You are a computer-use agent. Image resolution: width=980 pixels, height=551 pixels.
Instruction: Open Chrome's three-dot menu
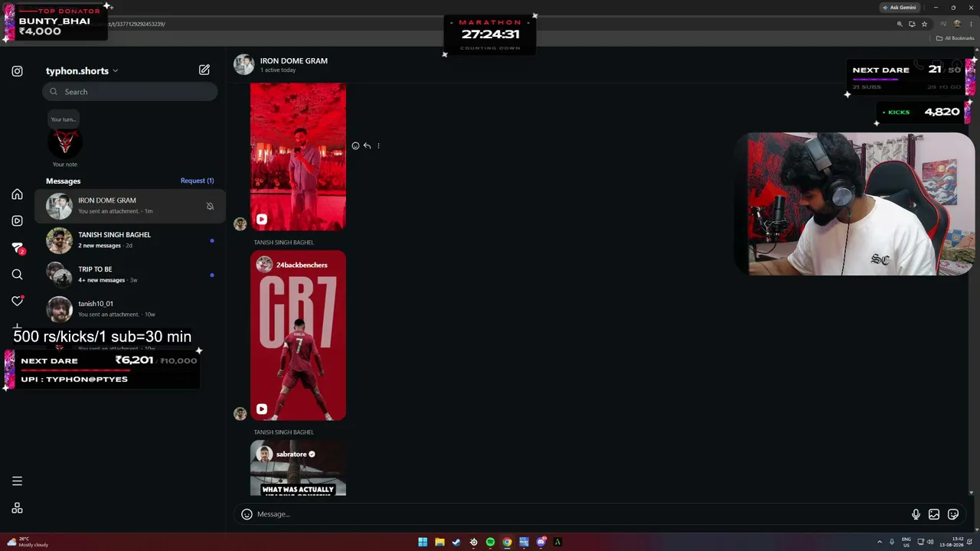tap(970, 24)
